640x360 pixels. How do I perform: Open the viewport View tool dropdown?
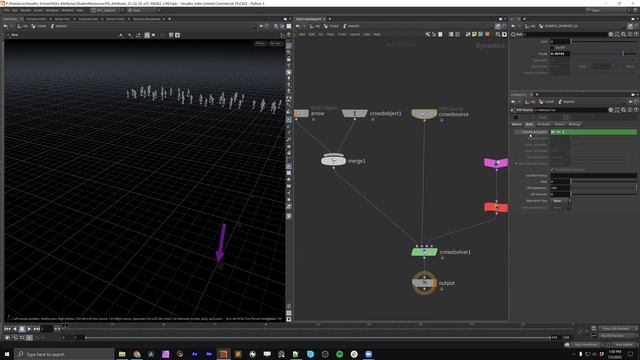[x=15, y=35]
